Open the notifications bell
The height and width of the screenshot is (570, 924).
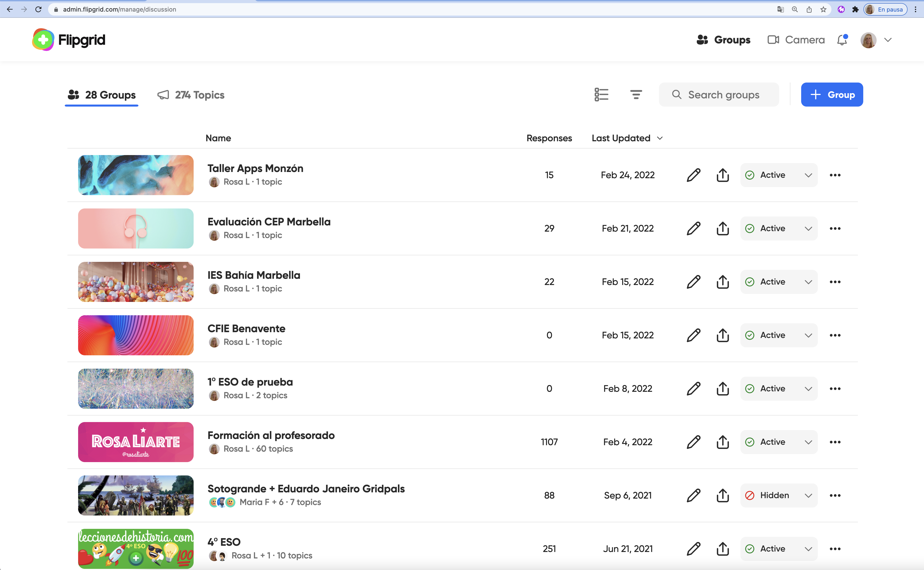[x=842, y=40]
